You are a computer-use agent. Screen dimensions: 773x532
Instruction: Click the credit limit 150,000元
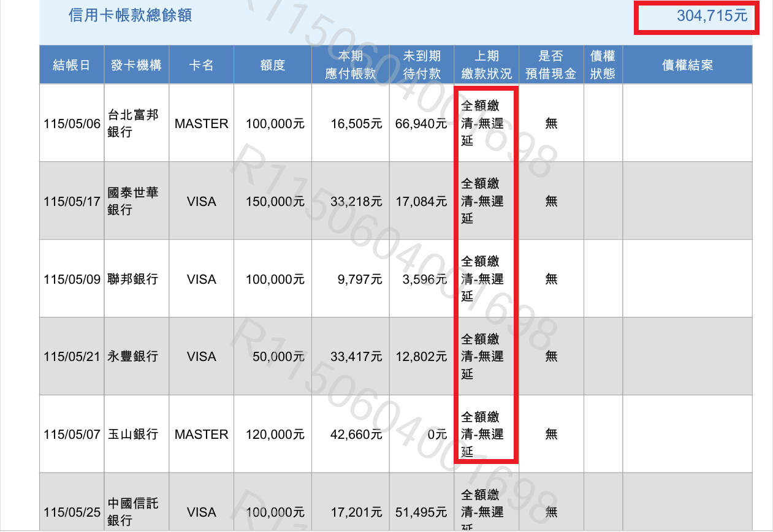coord(275,201)
